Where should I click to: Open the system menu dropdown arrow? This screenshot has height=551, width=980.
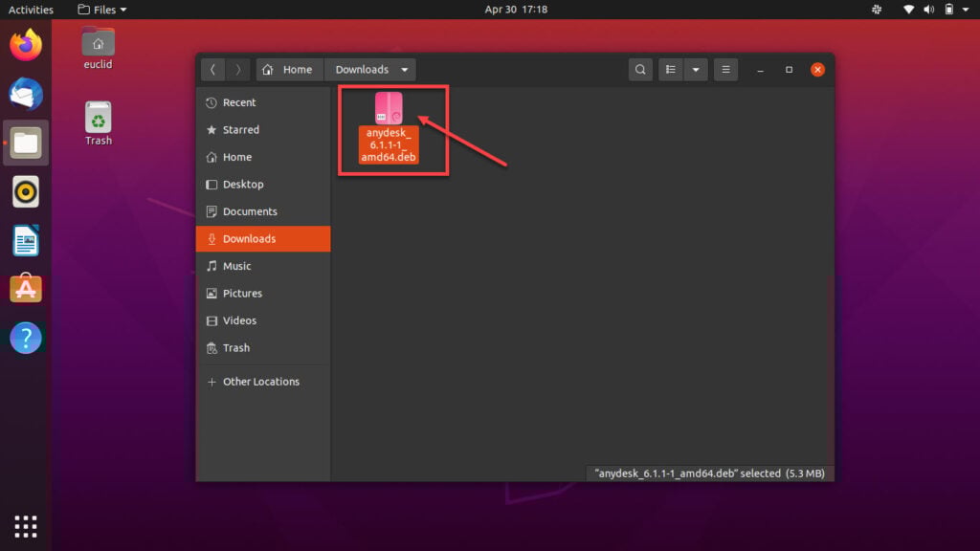pos(966,10)
